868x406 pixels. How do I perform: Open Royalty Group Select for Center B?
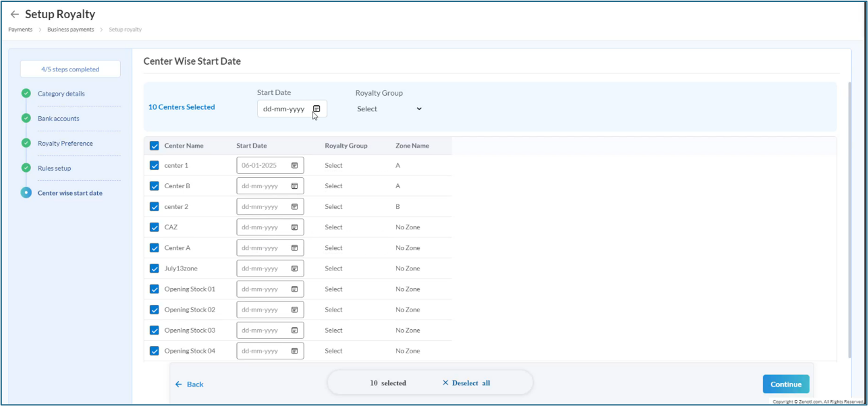coord(334,186)
